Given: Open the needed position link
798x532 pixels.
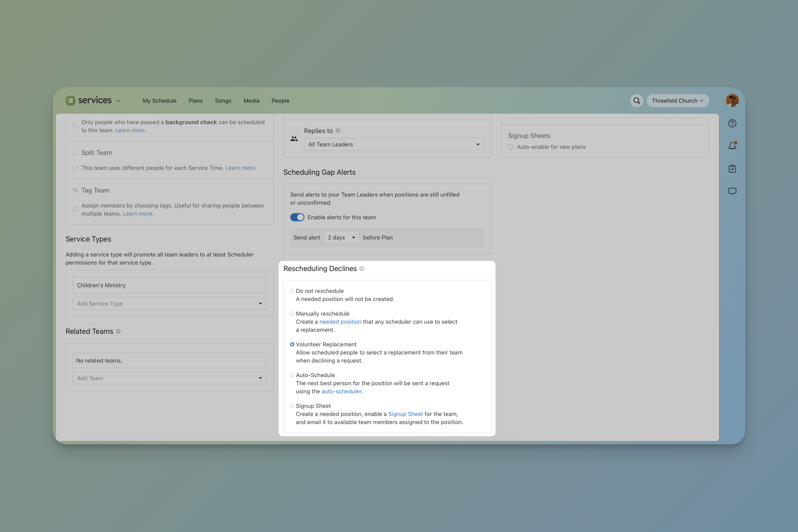Looking at the screenshot, I should (340, 321).
